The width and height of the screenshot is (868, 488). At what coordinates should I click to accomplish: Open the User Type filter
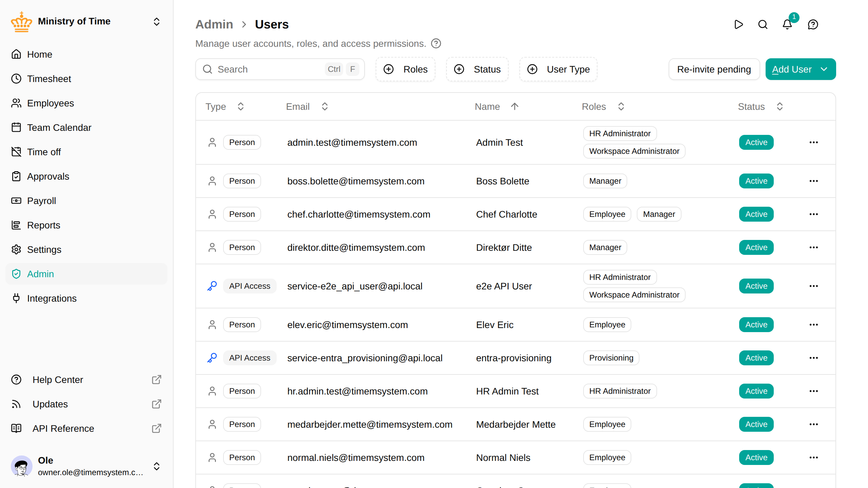tap(558, 69)
